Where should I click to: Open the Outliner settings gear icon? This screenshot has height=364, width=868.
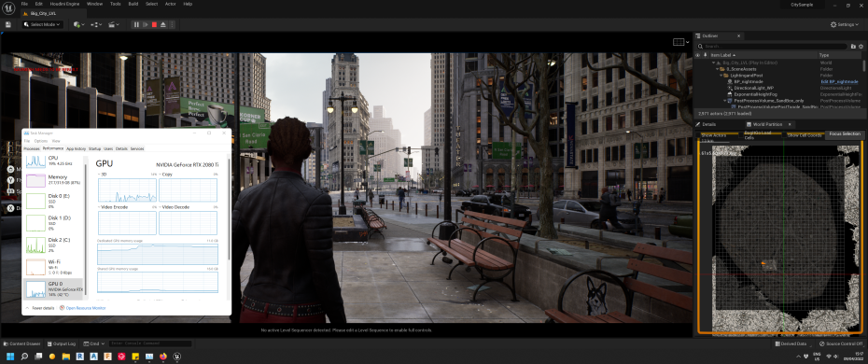861,47
